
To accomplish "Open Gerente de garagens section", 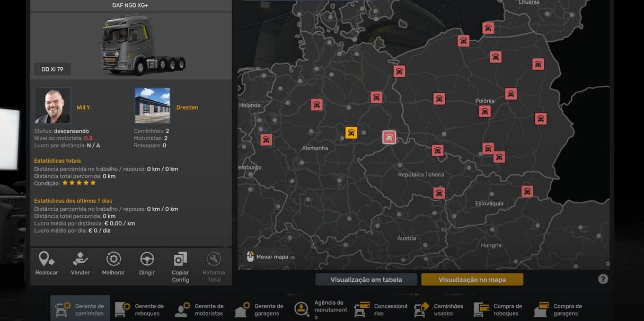I will click(x=260, y=309).
